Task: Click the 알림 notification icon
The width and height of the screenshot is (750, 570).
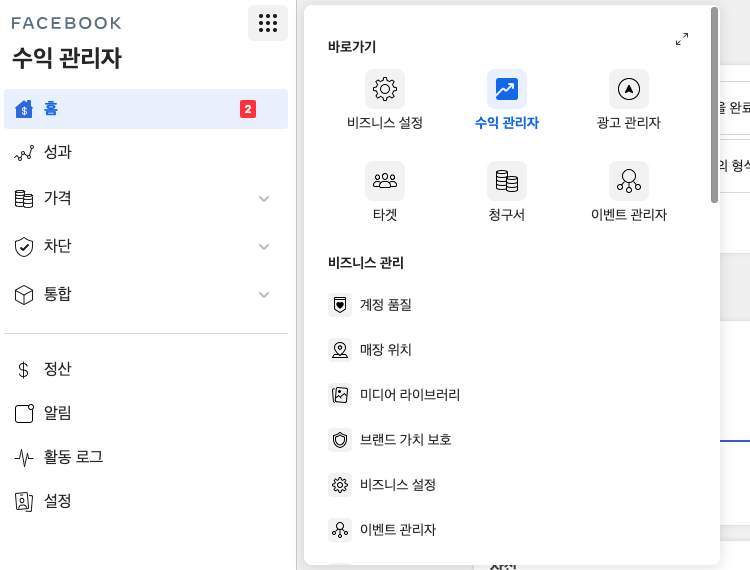Action: pos(24,414)
